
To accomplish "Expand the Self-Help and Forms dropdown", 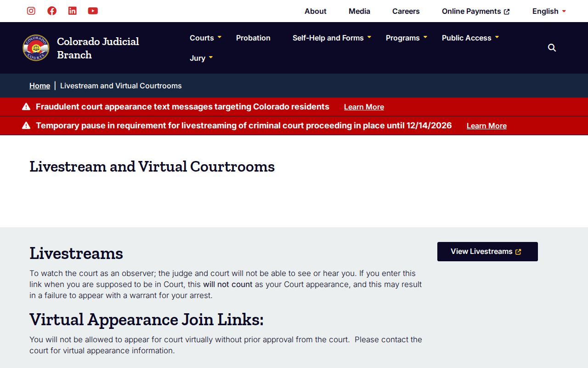I will pyautogui.click(x=332, y=38).
